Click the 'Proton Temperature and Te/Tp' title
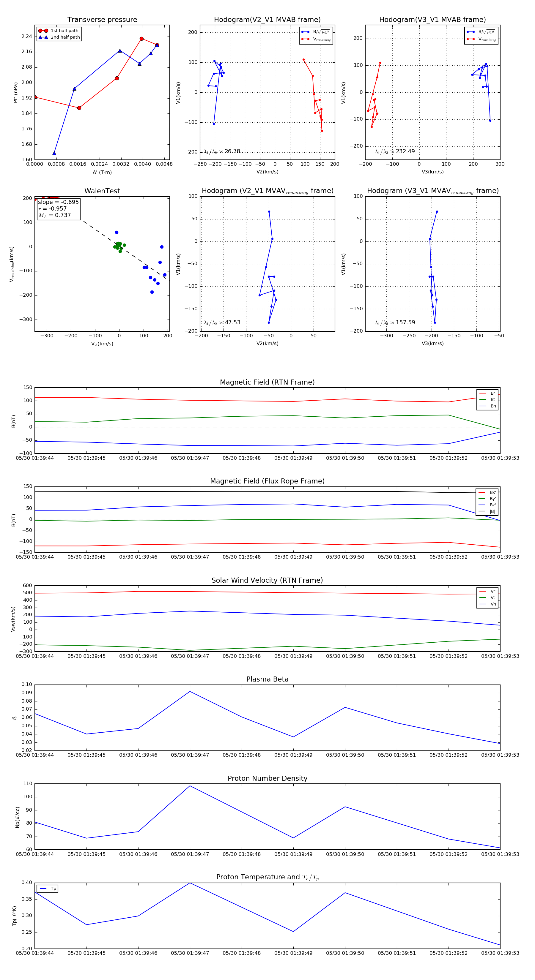Image resolution: width=535 pixels, height=980 pixels. pyautogui.click(x=267, y=877)
